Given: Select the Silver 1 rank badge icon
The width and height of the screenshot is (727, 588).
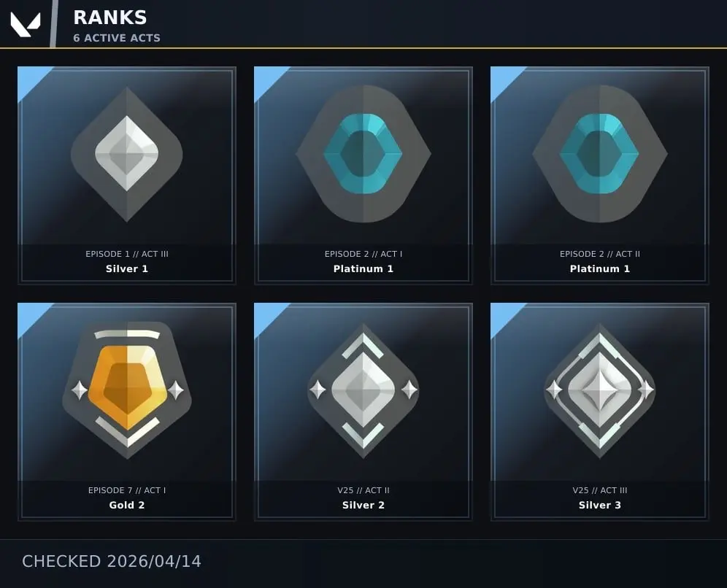Looking at the screenshot, I should (x=126, y=155).
